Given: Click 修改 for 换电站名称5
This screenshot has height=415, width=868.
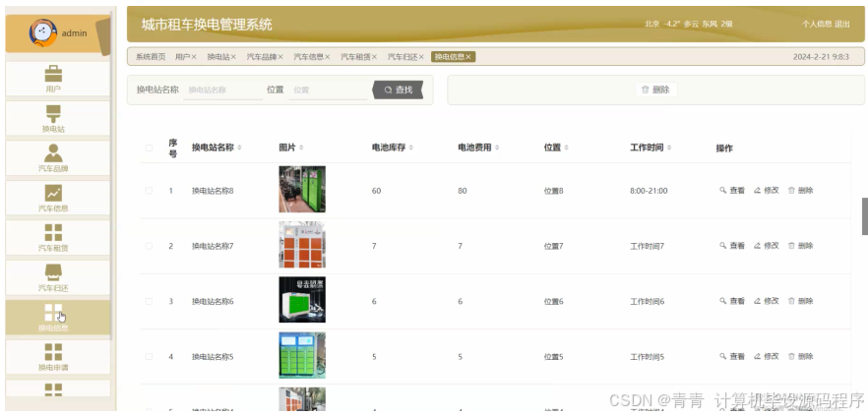Looking at the screenshot, I should (x=766, y=356).
